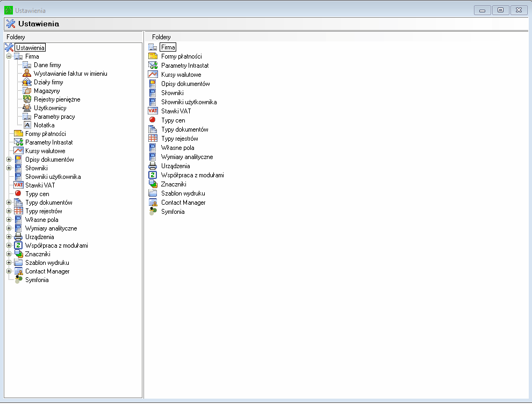Image resolution: width=532 pixels, height=404 pixels.
Task: Expand the Typy dokumentów tree node
Action: (9, 203)
